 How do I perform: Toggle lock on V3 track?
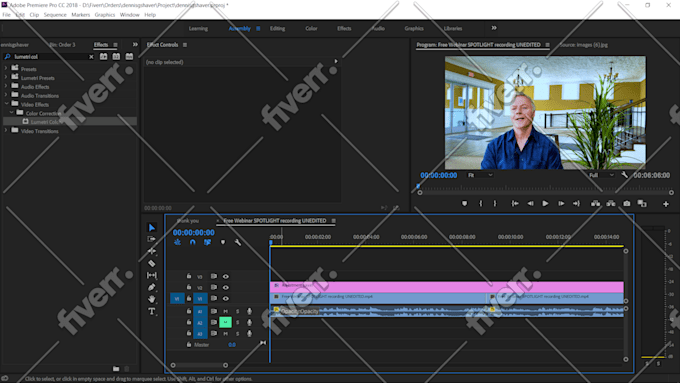(189, 276)
